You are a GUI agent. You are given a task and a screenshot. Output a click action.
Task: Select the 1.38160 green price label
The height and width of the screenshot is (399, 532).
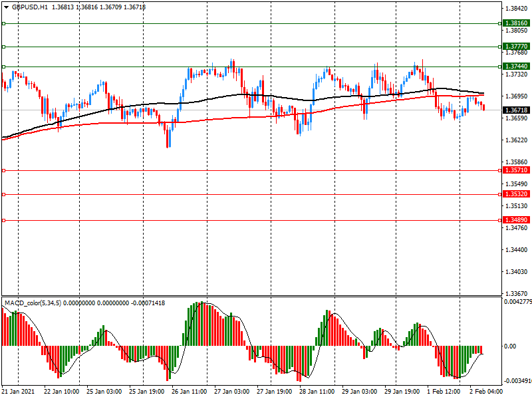[516, 23]
